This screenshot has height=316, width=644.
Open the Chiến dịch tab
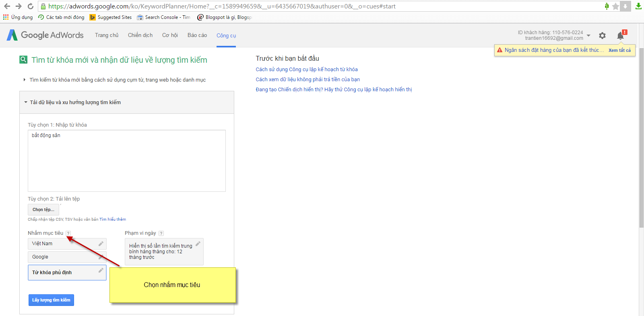tap(140, 35)
